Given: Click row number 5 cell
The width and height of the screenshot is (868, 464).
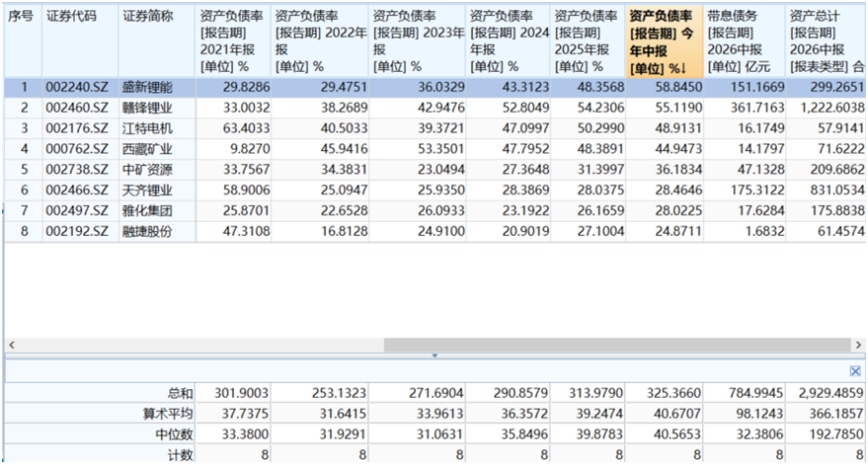Looking at the screenshot, I should point(24,170).
